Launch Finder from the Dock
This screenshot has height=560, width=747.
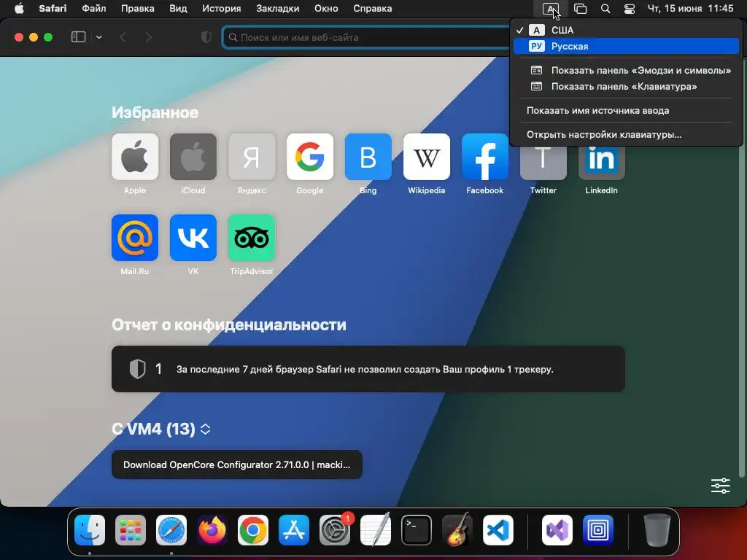pyautogui.click(x=90, y=529)
